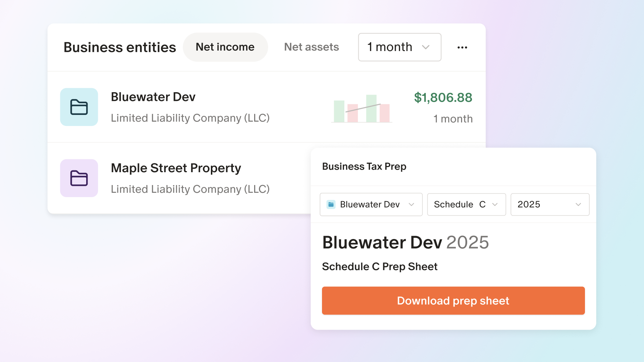Click the Bluewater Dev income bar chart
The image size is (644, 362).
(362, 109)
